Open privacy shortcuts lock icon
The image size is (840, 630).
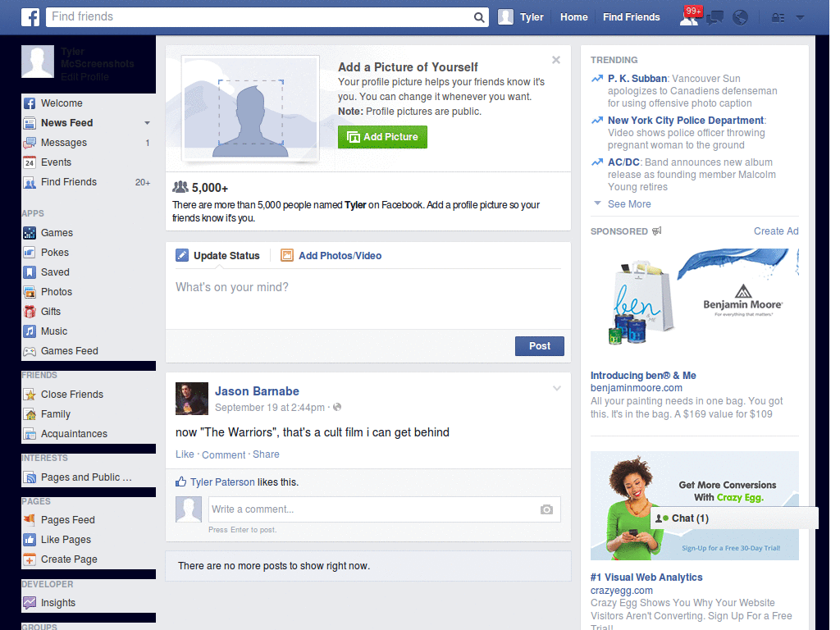coord(778,18)
